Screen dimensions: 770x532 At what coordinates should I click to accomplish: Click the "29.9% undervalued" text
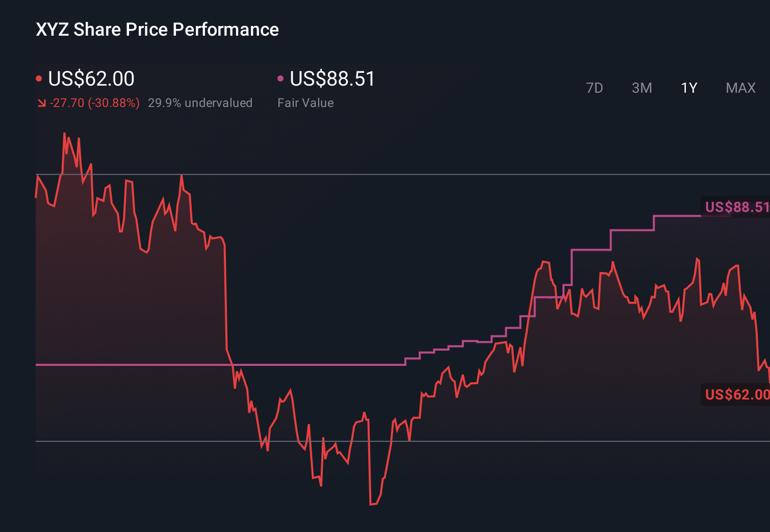pyautogui.click(x=200, y=103)
